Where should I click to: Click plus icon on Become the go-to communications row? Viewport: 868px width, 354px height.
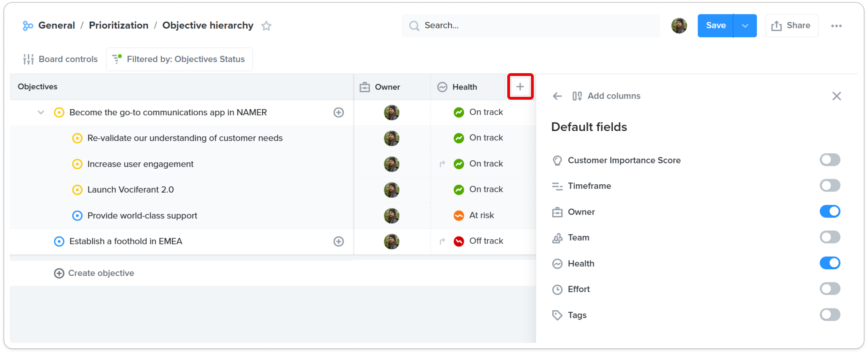click(338, 113)
